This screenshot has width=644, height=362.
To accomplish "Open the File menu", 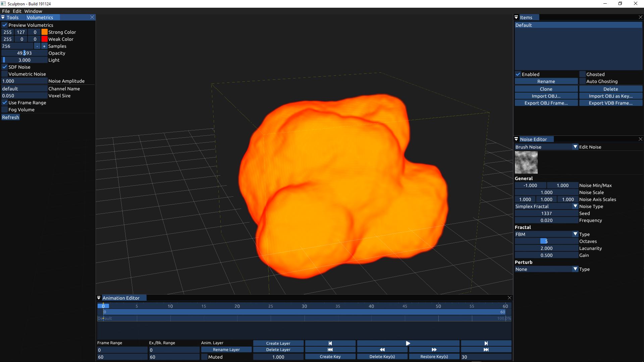I will coord(6,11).
